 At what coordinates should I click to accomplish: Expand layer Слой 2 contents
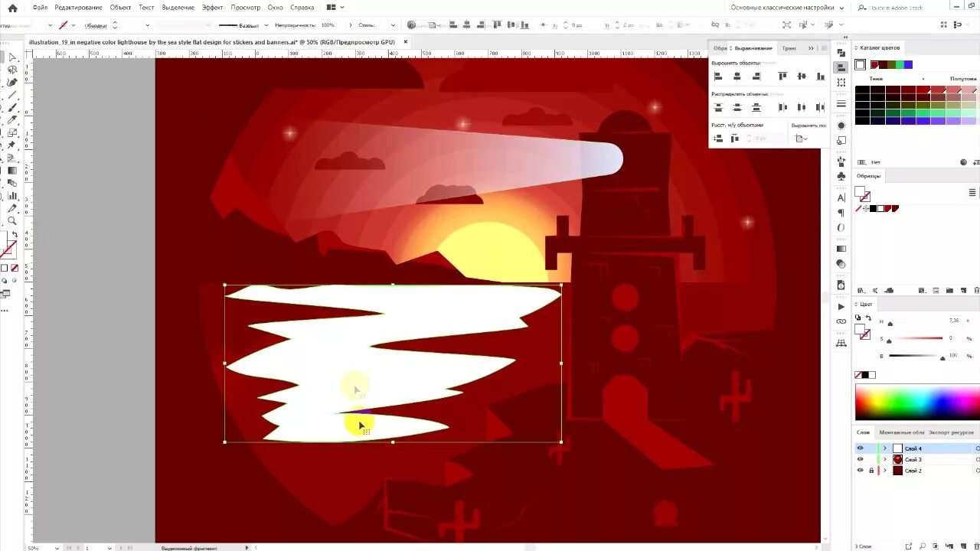(x=885, y=471)
